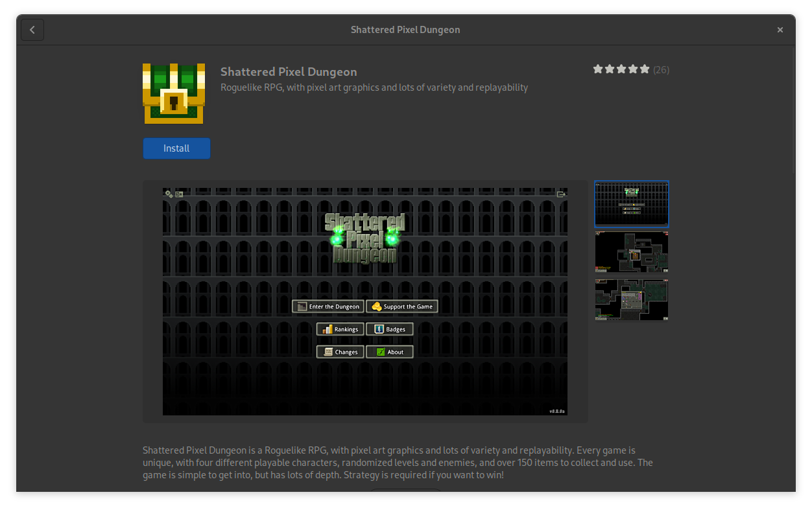Viewport: 812px width, 510px height.
Task: Select the third gameplay thumbnail
Action: click(632, 300)
